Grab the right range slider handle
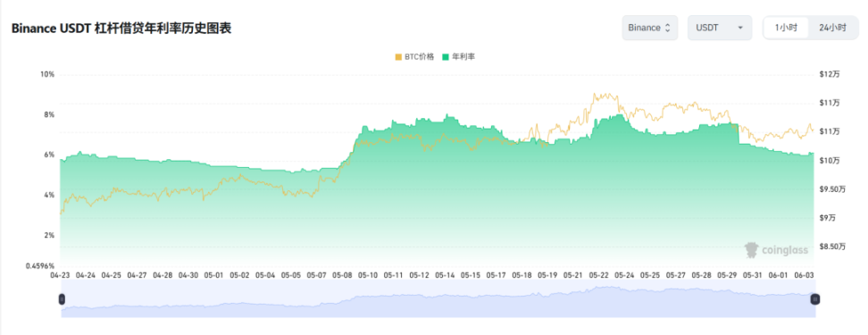 coord(814,299)
